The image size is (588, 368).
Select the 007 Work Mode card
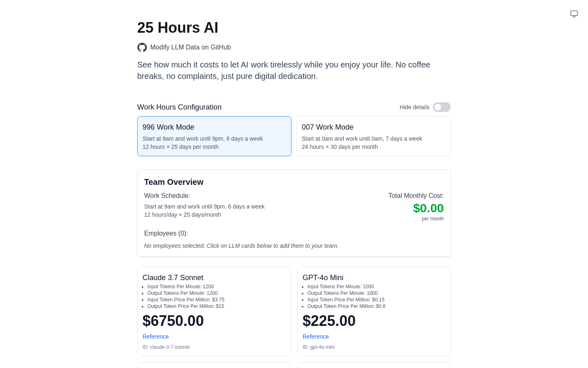tap(374, 136)
